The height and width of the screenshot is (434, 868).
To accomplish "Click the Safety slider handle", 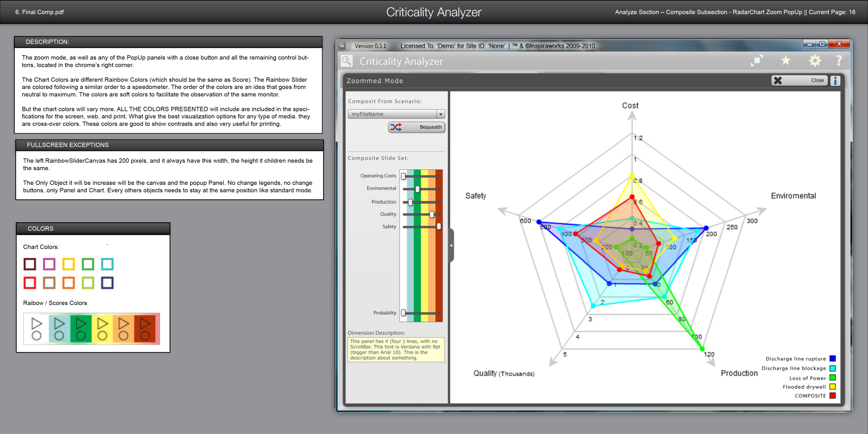I will tap(439, 226).
